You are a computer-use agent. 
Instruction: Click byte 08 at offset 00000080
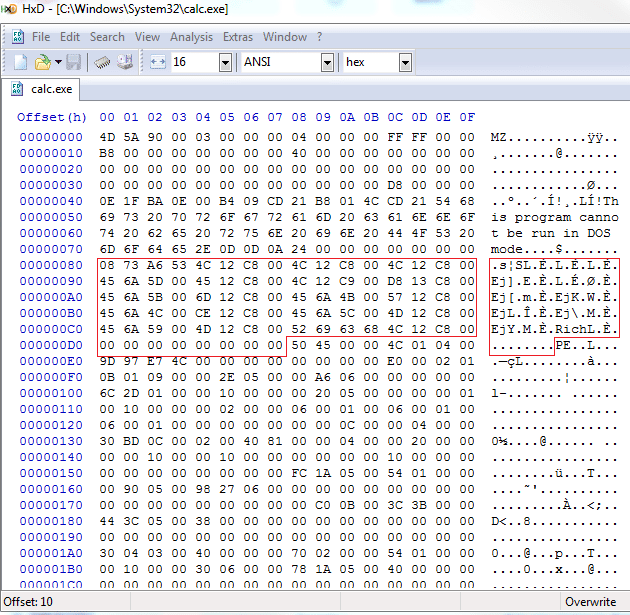tap(107, 265)
